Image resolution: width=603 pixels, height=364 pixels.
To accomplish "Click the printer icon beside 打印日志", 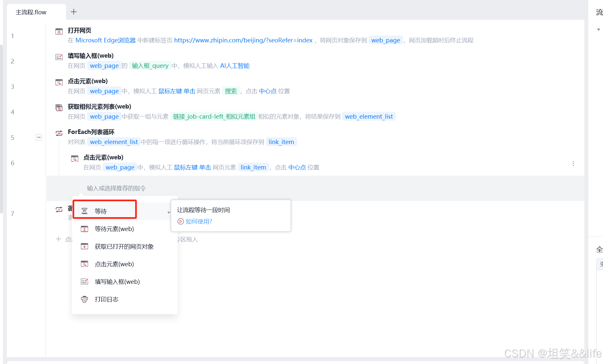I will pos(84,299).
